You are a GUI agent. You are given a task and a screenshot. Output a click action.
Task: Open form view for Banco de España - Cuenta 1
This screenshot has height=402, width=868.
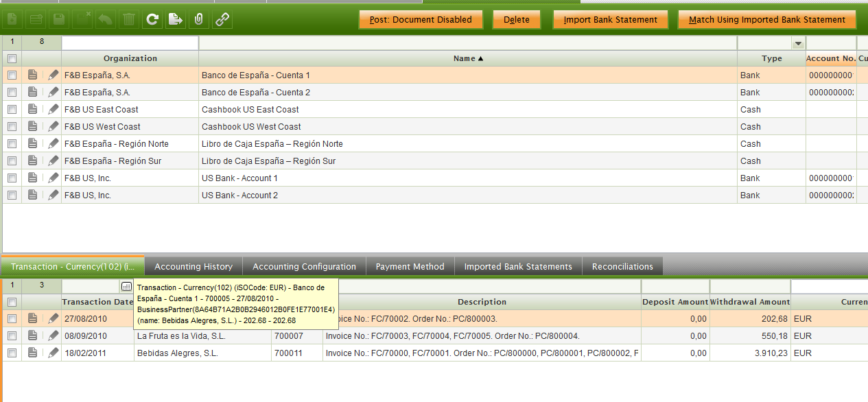click(x=32, y=75)
